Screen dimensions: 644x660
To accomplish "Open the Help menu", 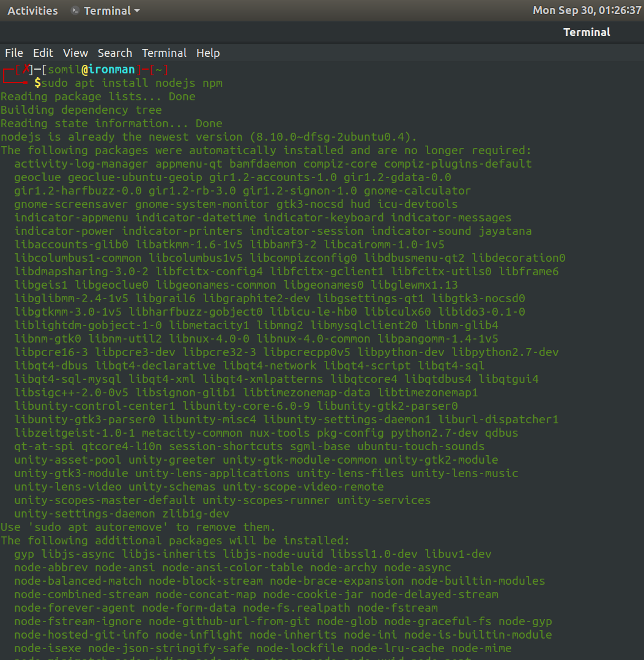I will pyautogui.click(x=208, y=53).
